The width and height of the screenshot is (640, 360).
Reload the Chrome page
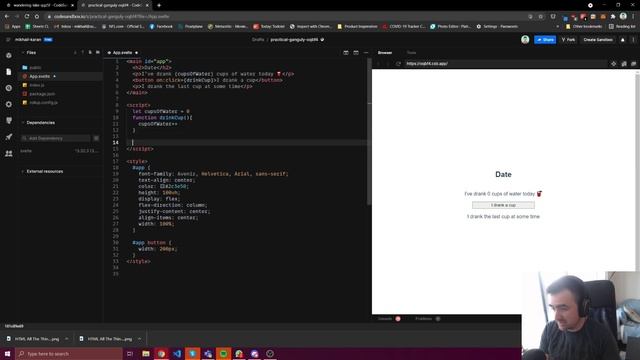point(27,17)
